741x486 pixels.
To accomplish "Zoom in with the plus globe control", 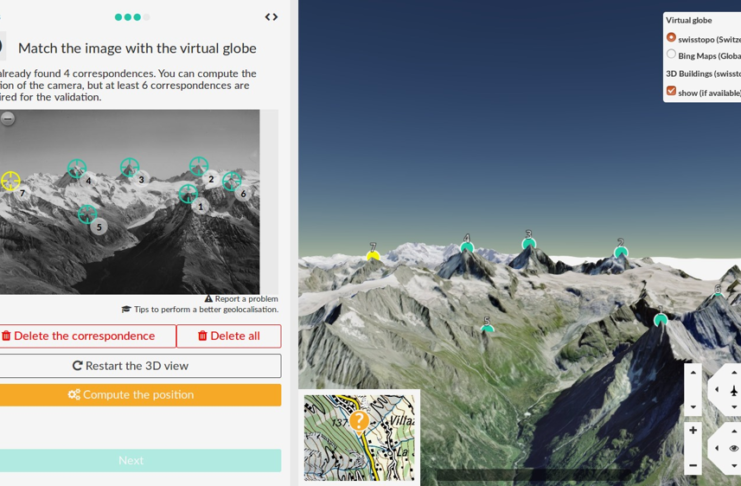I will (x=693, y=430).
